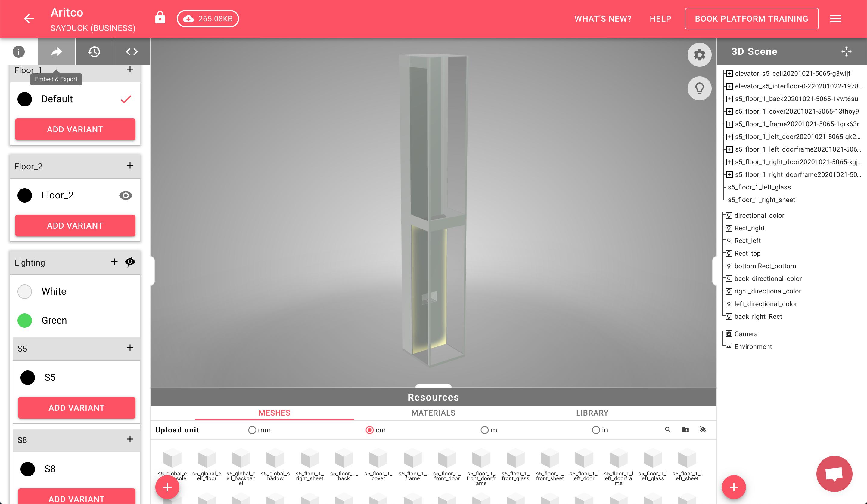Click the scene settings gear icon
Screen dimensions: 867x504
[699, 55]
